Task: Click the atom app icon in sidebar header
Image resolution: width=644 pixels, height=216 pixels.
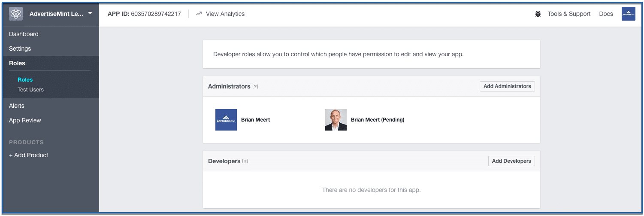Action: [16, 14]
